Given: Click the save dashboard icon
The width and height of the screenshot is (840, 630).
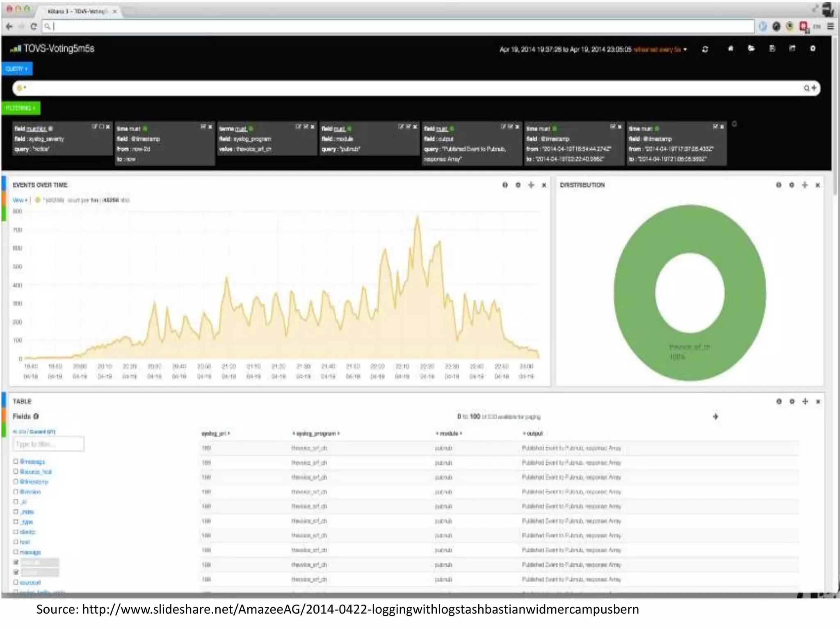Looking at the screenshot, I should 772,49.
